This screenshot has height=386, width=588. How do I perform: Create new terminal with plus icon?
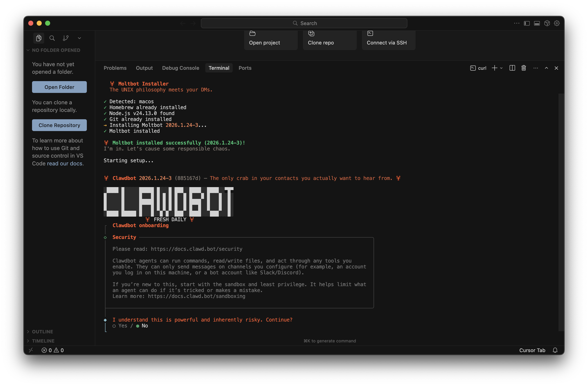(494, 68)
